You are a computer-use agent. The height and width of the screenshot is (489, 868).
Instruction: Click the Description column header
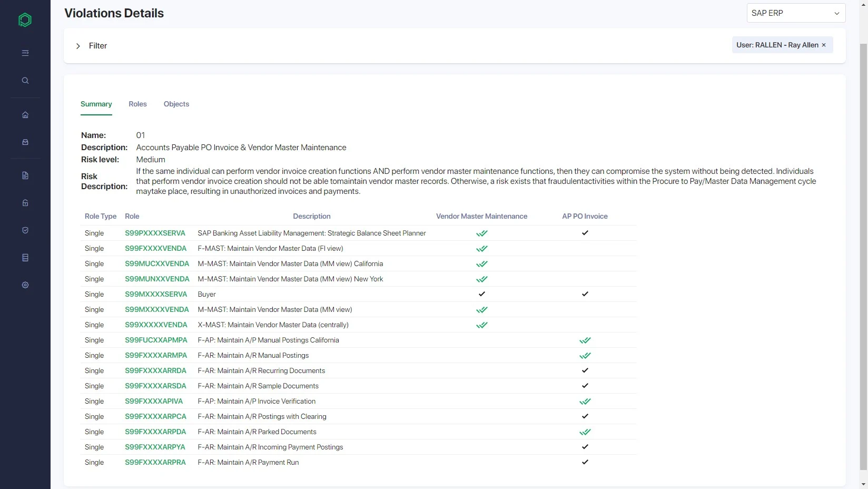312,217
